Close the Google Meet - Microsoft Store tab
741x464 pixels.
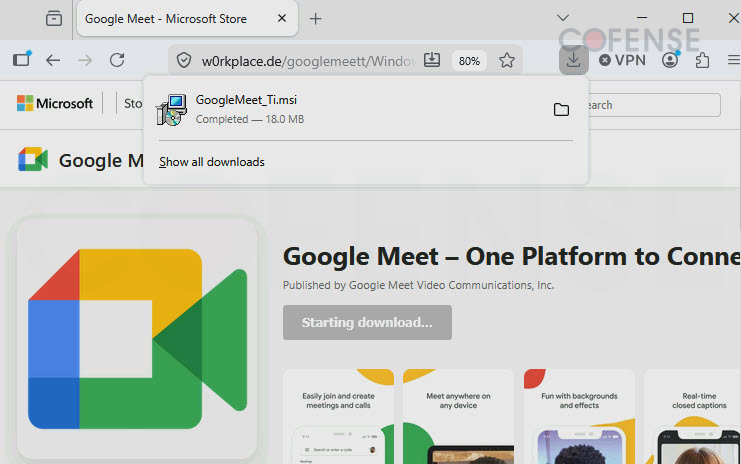[x=282, y=18]
